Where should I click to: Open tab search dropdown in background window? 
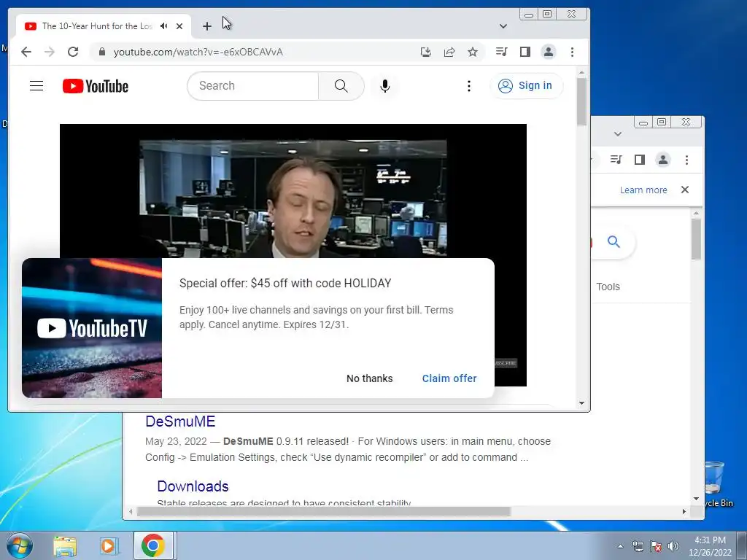point(618,134)
